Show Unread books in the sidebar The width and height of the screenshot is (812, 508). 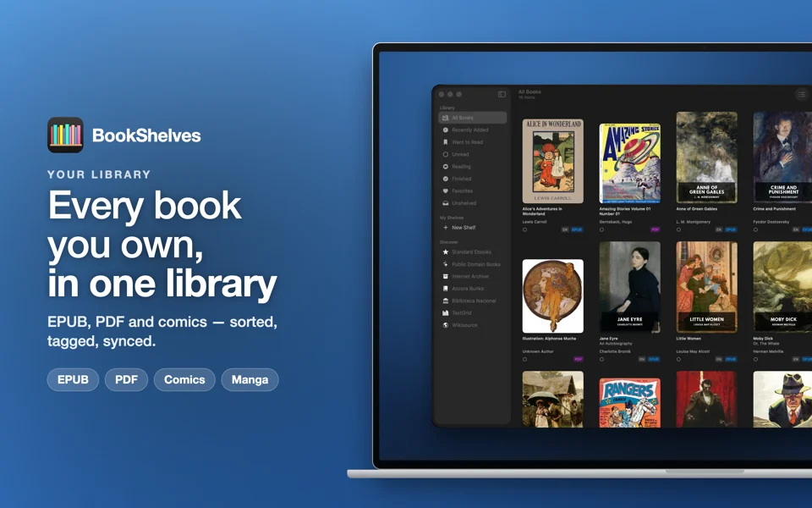[x=472, y=154]
